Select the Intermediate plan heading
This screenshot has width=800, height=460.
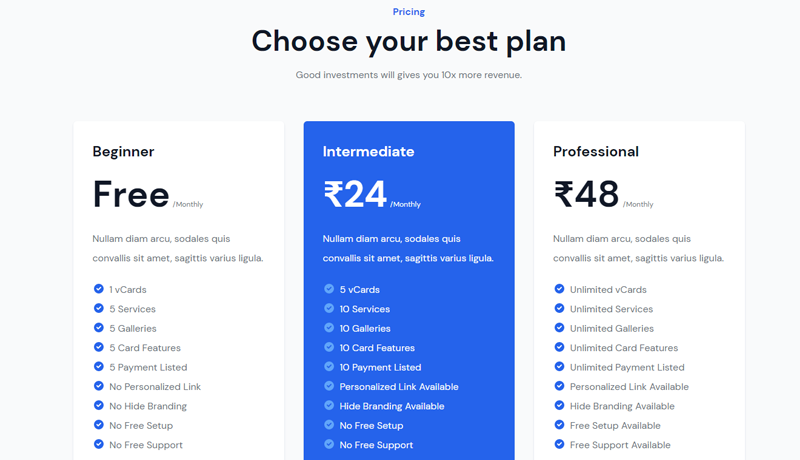point(368,152)
